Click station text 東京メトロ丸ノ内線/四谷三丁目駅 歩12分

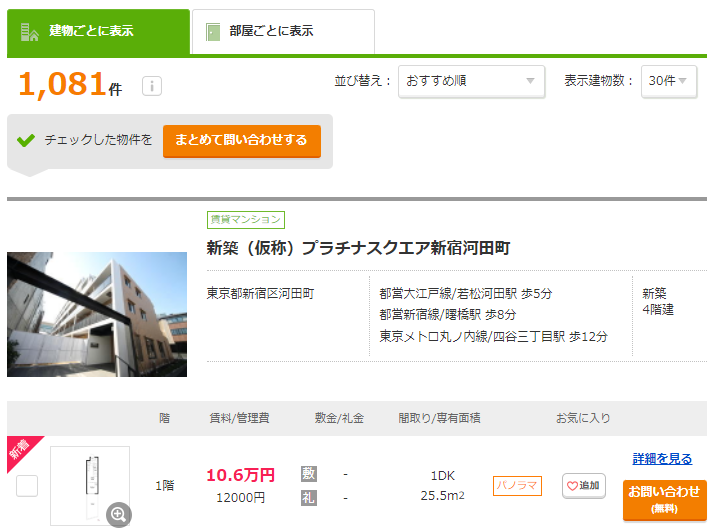pyautogui.click(x=493, y=337)
